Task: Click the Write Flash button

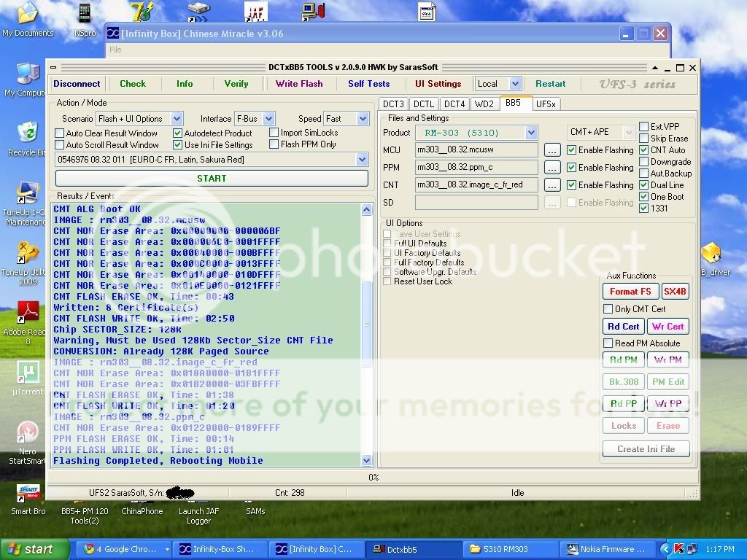Action: pyautogui.click(x=299, y=84)
